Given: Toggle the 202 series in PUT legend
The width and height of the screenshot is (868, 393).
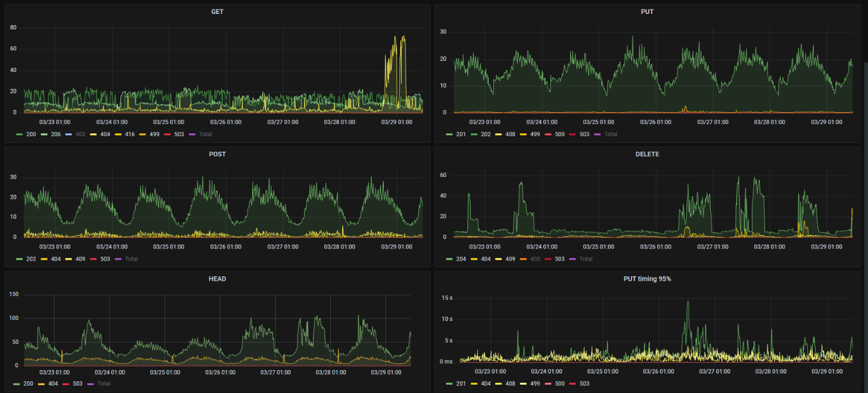Looking at the screenshot, I should pyautogui.click(x=486, y=134).
